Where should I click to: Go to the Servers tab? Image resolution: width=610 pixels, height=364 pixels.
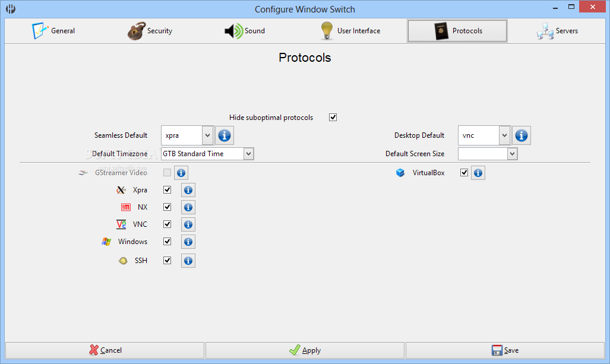557,31
